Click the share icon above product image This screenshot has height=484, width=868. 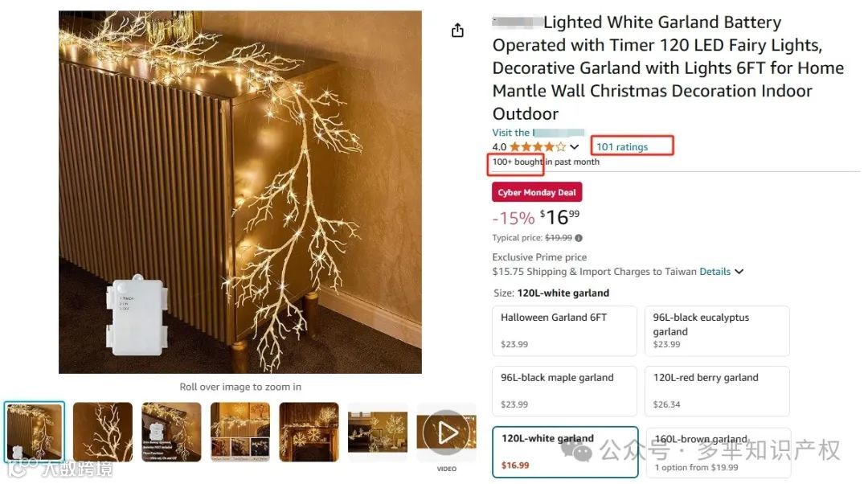pos(457,31)
